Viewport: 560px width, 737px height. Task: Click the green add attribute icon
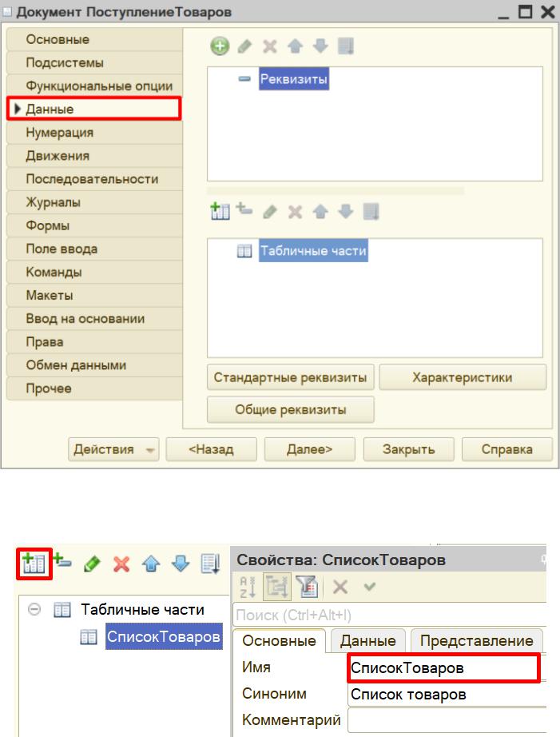point(220,46)
